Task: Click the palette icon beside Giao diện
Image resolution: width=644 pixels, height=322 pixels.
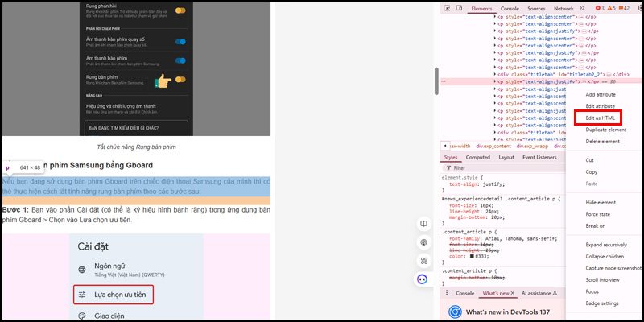Action: [x=82, y=316]
